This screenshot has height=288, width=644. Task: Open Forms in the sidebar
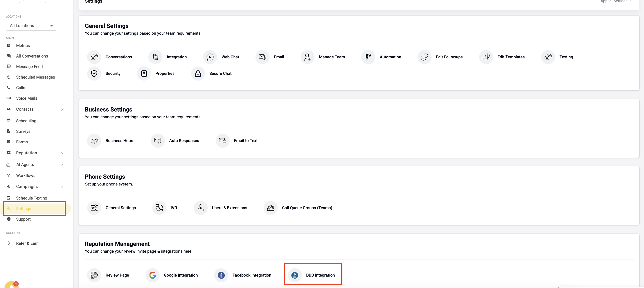(22, 142)
